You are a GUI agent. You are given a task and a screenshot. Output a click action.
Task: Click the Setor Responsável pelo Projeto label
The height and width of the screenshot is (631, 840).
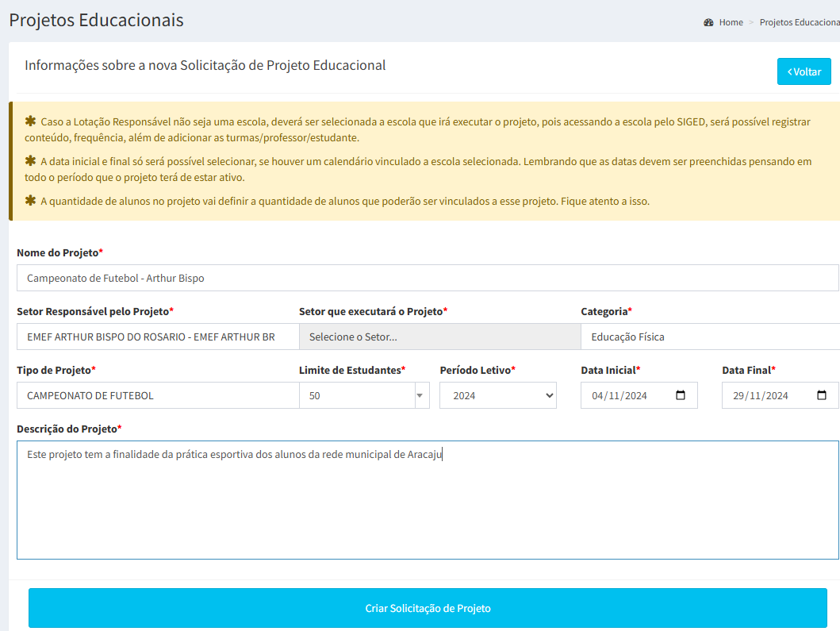coord(95,311)
